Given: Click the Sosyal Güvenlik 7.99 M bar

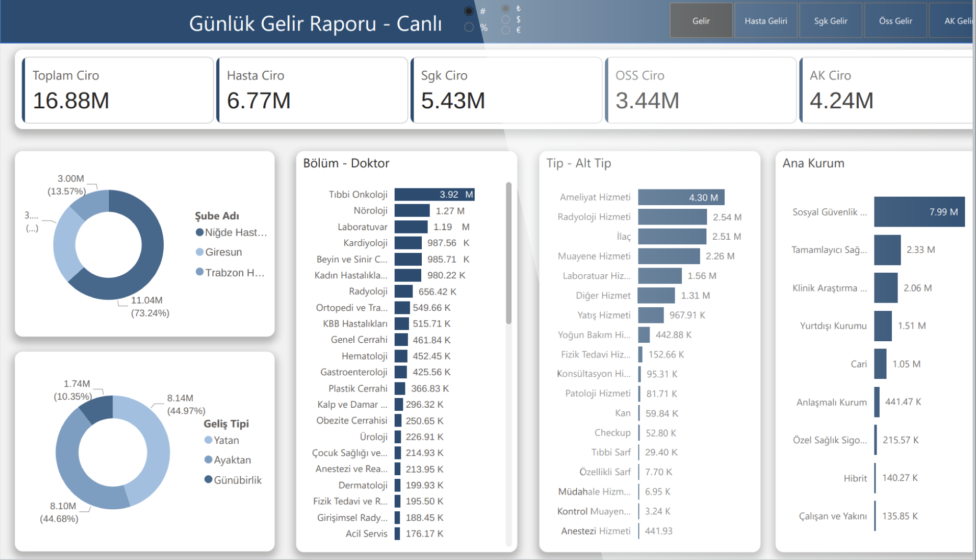Looking at the screenshot, I should click(x=918, y=212).
